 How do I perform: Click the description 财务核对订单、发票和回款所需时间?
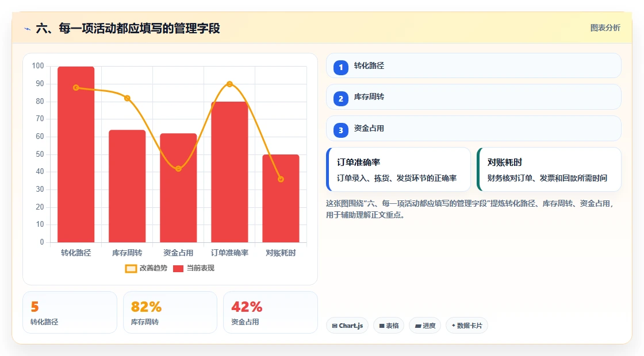[x=547, y=179]
